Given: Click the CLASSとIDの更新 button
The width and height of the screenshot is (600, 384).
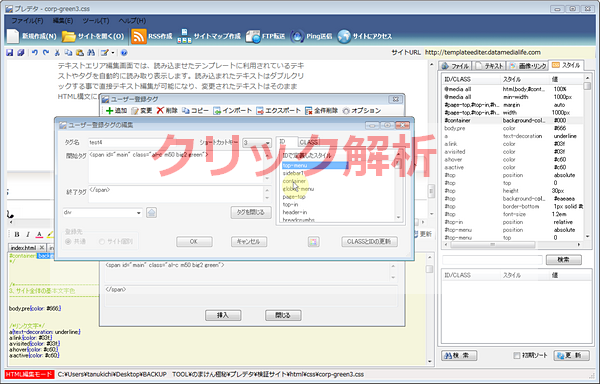Looking at the screenshot, I should click(x=369, y=242).
